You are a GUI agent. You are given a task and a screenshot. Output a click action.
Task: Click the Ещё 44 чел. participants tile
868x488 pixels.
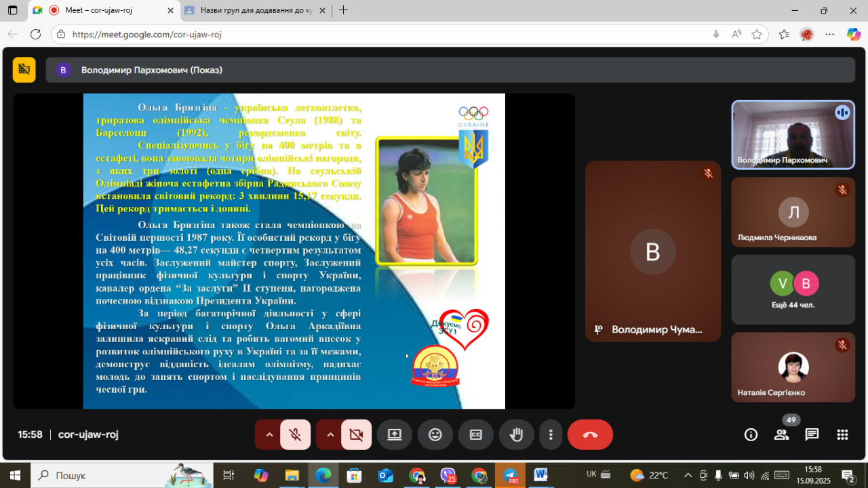click(793, 290)
